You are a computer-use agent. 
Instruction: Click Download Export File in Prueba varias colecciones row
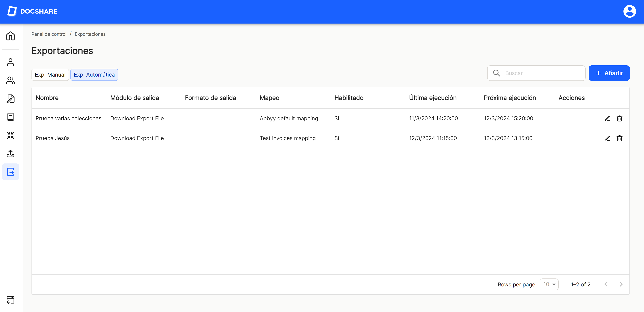point(137,118)
